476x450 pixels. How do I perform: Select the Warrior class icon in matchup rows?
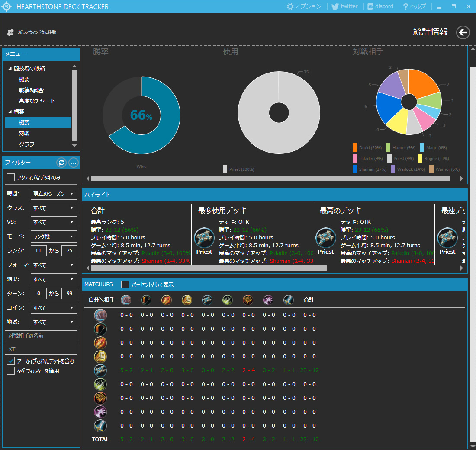tap(100, 426)
